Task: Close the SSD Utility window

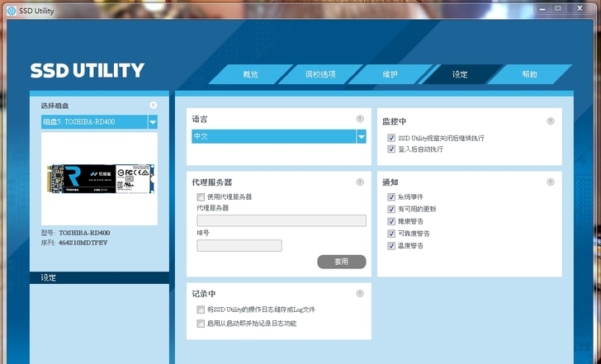Action: pyautogui.click(x=580, y=8)
